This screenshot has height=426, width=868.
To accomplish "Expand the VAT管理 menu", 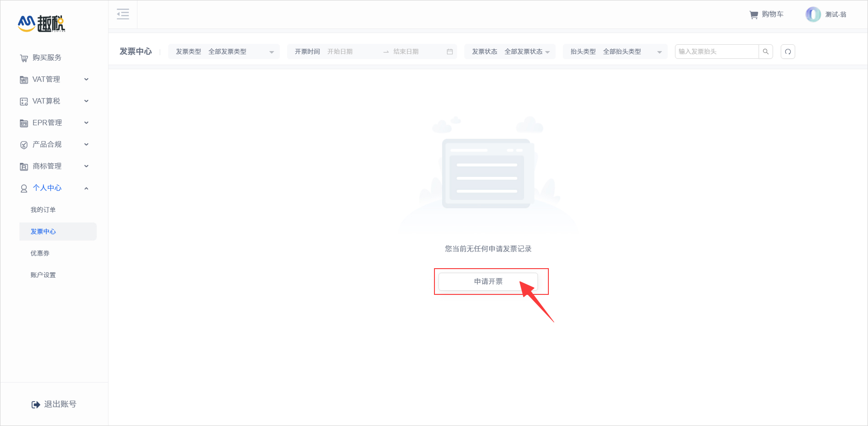I will 54,80.
